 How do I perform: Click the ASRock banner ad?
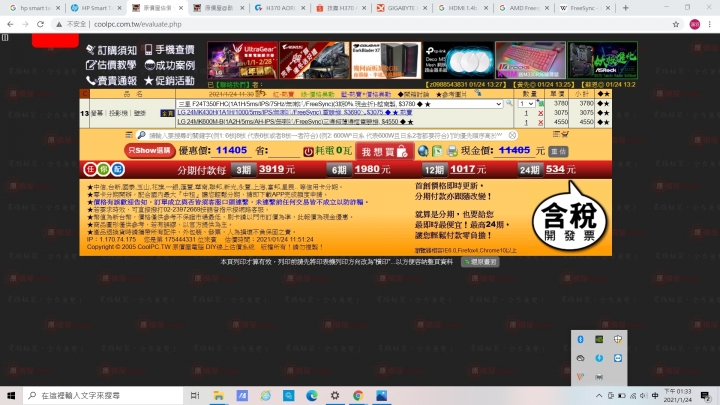[x=602, y=60]
